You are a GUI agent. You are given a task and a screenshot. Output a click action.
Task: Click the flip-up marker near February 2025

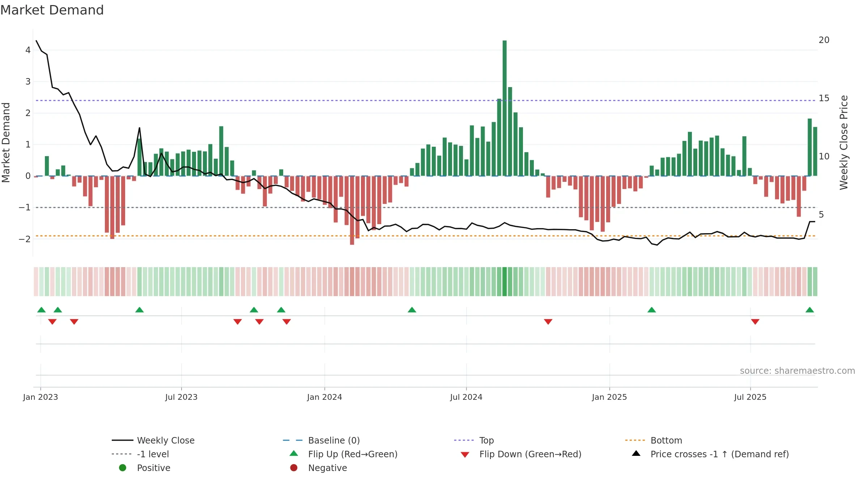pyautogui.click(x=652, y=310)
